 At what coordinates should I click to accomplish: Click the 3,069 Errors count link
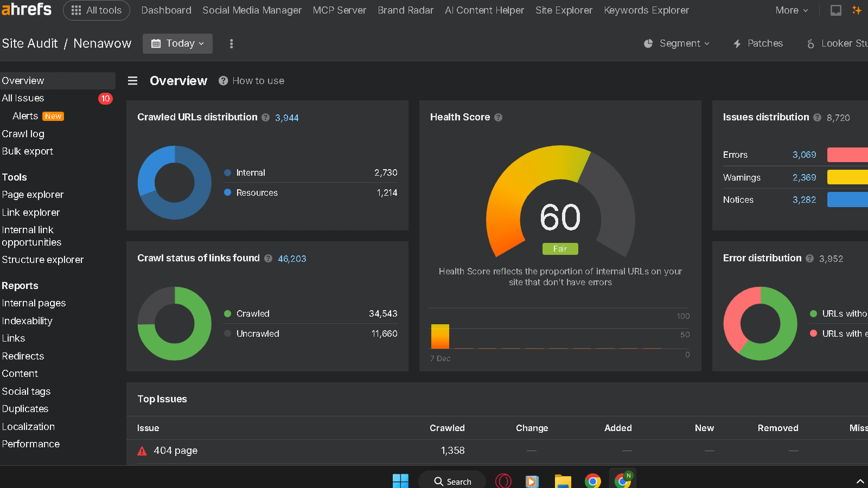(804, 155)
